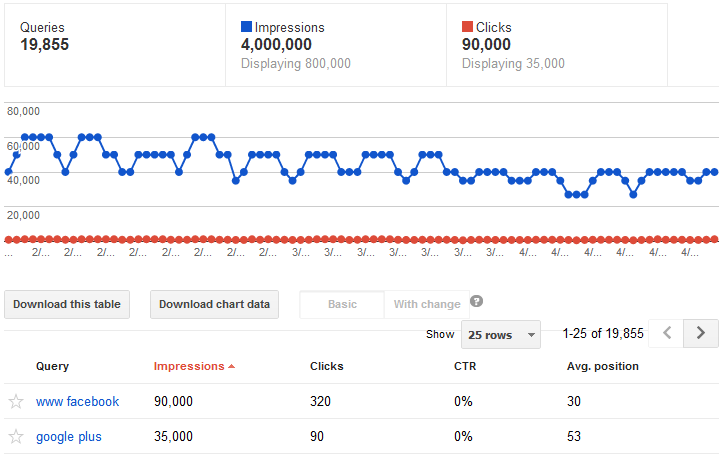The height and width of the screenshot is (459, 727).
Task: Click the red Clicks legend square
Action: pyautogui.click(x=467, y=27)
